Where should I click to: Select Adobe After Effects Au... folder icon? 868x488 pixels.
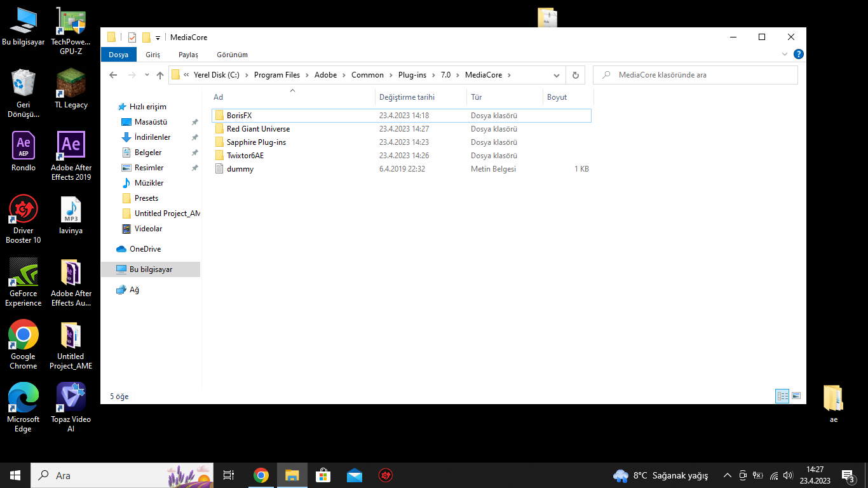coord(71,282)
